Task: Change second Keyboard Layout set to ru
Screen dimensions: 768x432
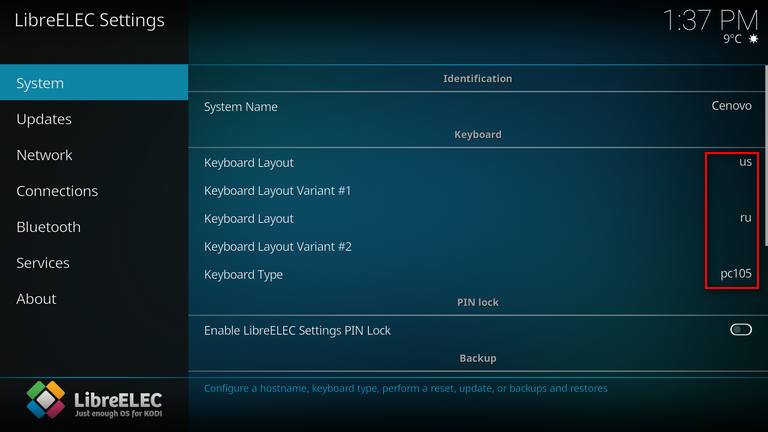Action: 477,218
